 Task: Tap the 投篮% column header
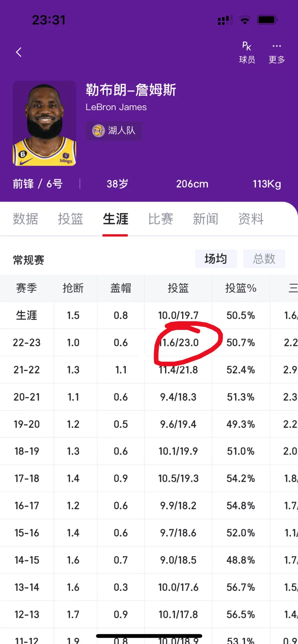tap(241, 288)
